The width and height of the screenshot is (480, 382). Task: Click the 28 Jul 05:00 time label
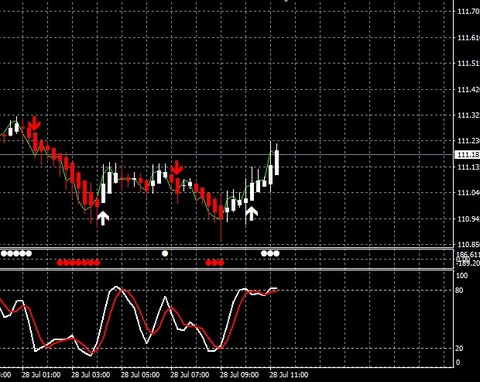[140, 375]
